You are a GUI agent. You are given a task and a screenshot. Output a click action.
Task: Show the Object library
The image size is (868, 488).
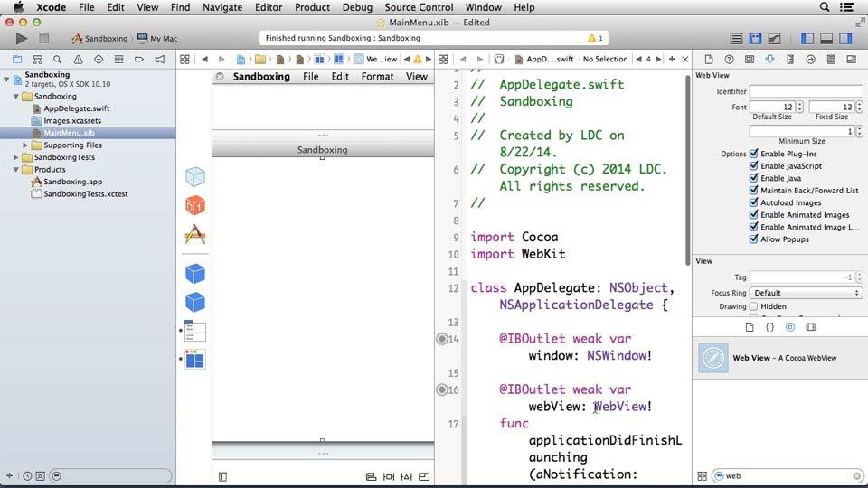790,327
